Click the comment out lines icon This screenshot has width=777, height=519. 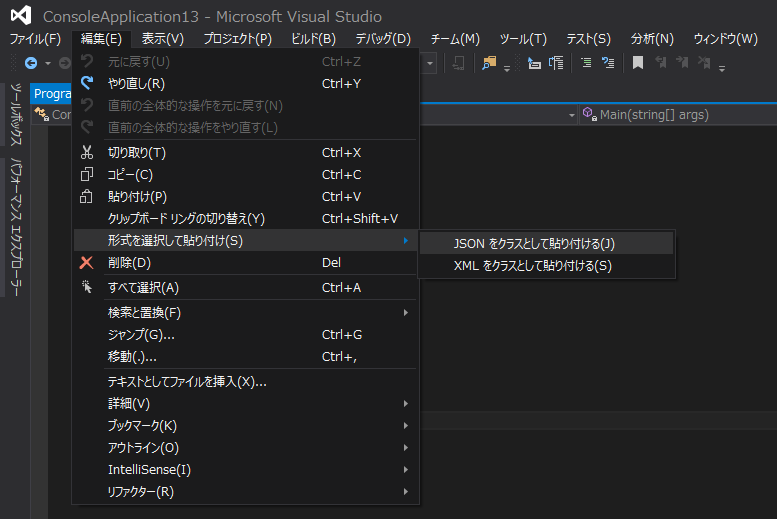[586, 62]
